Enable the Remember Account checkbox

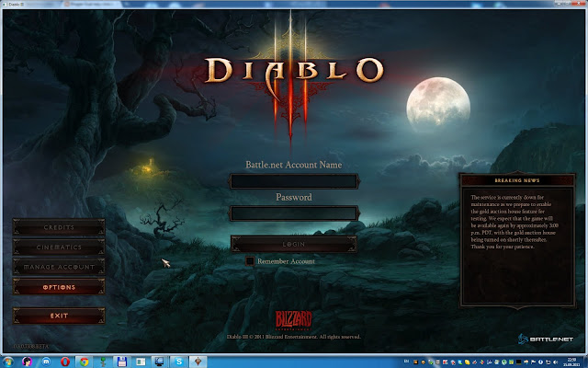click(250, 261)
